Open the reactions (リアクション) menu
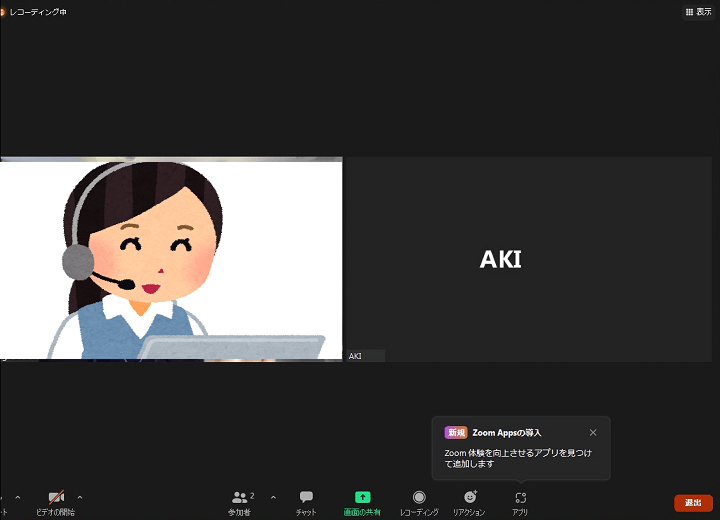 click(469, 503)
